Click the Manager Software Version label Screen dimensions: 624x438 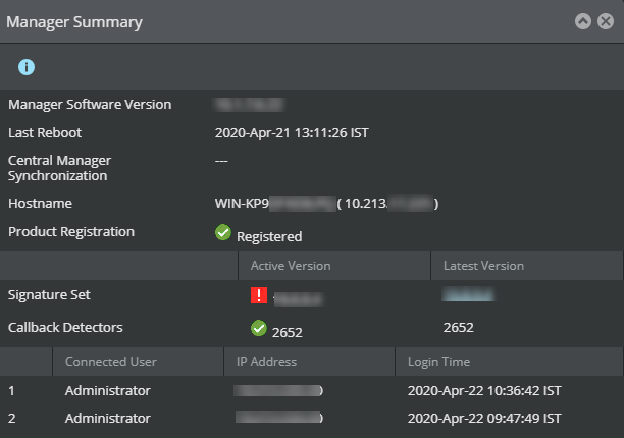pos(90,105)
